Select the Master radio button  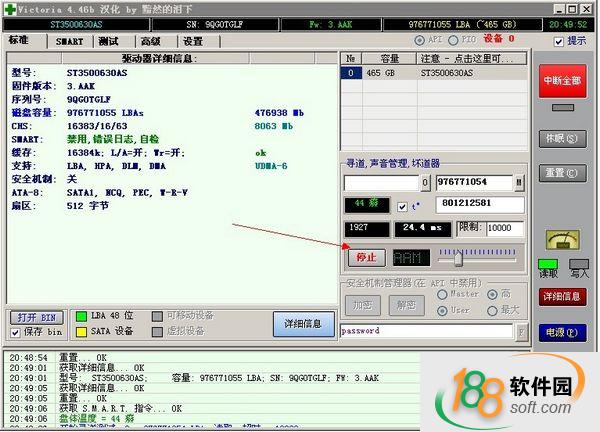(442, 294)
